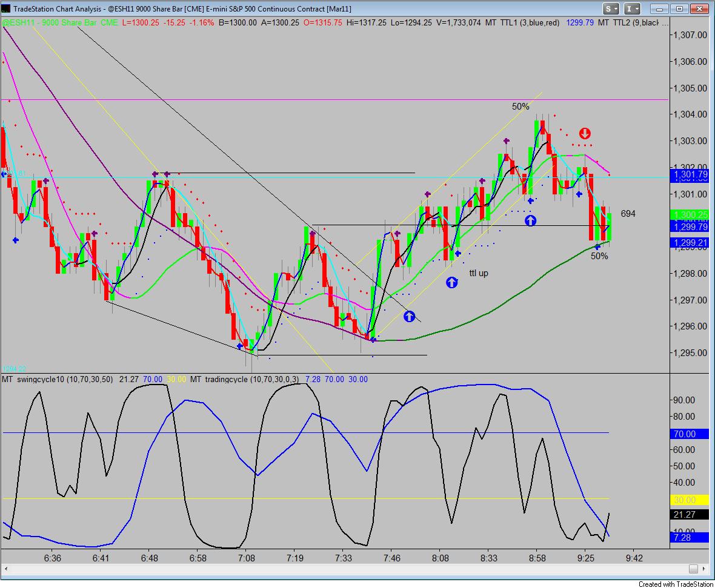Click the 90.00 oscillator axis label
The width and height of the screenshot is (715, 588).
click(x=684, y=400)
